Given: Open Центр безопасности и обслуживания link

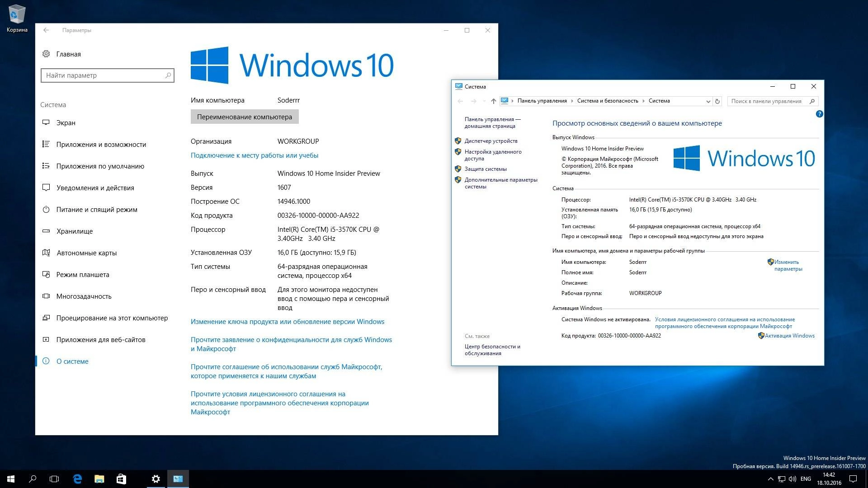Looking at the screenshot, I should [x=492, y=350].
